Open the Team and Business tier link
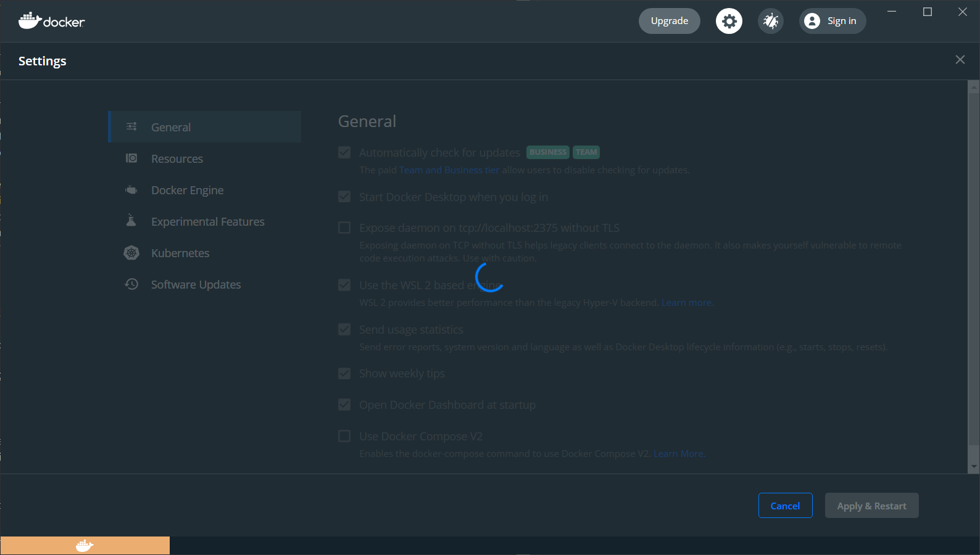 449,170
